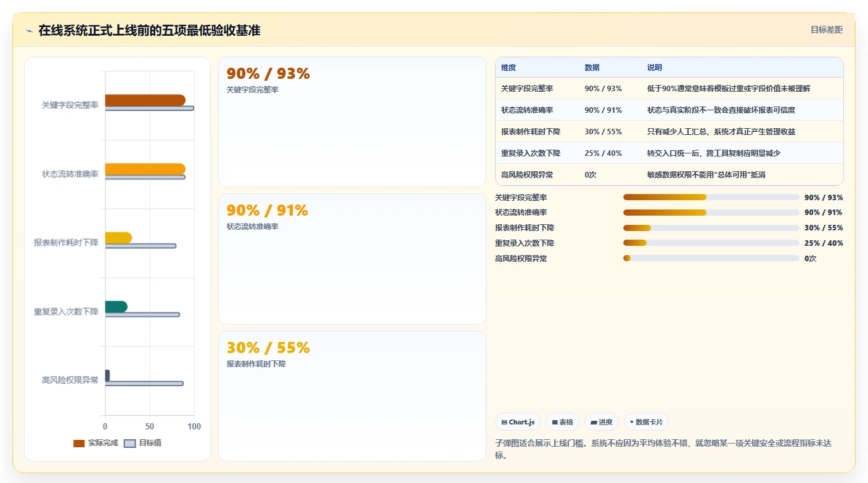Click the header title 在线系统正式上线前的五项最低验收基准
Viewport: 868px width, 483px height.
(149, 31)
